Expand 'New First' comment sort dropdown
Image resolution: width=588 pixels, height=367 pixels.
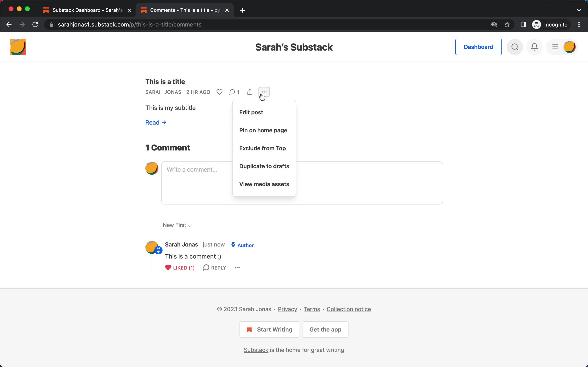(x=177, y=225)
